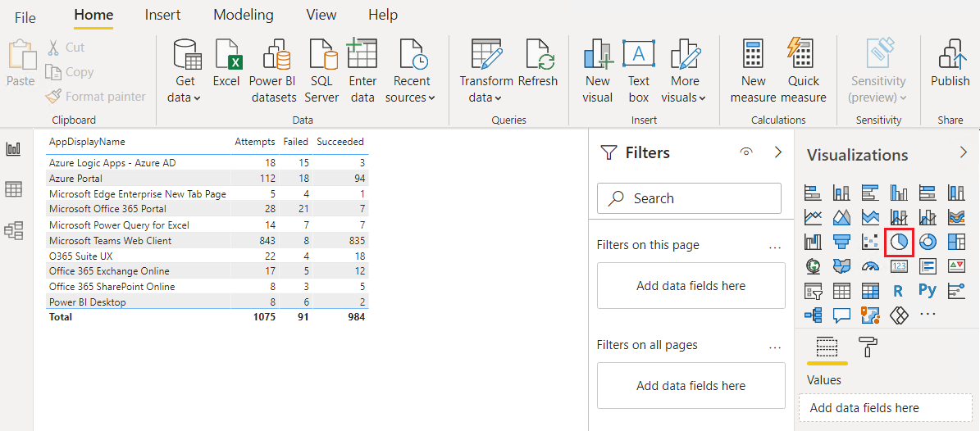The height and width of the screenshot is (431, 980).
Task: Select the pie chart visualization
Action: pos(899,242)
